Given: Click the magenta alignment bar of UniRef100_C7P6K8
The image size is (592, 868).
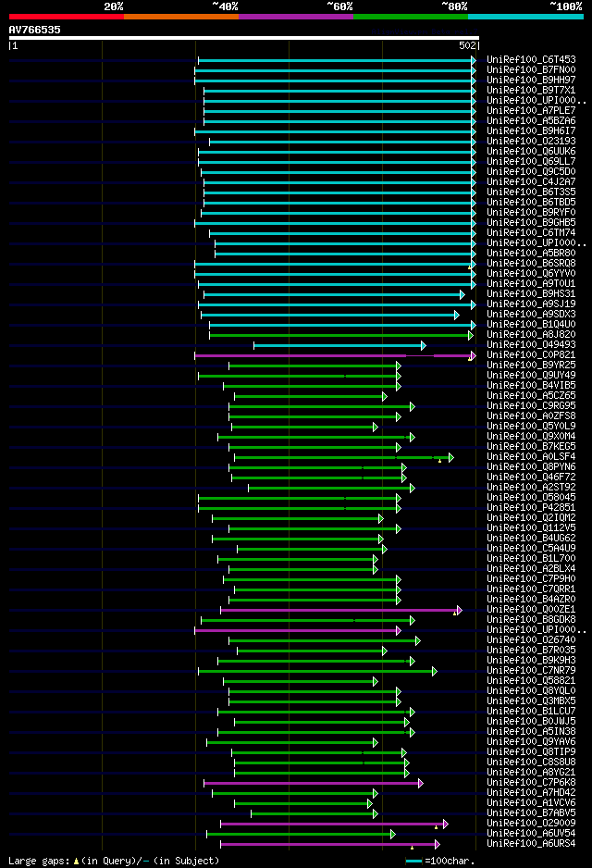Looking at the screenshot, I should tap(312, 783).
